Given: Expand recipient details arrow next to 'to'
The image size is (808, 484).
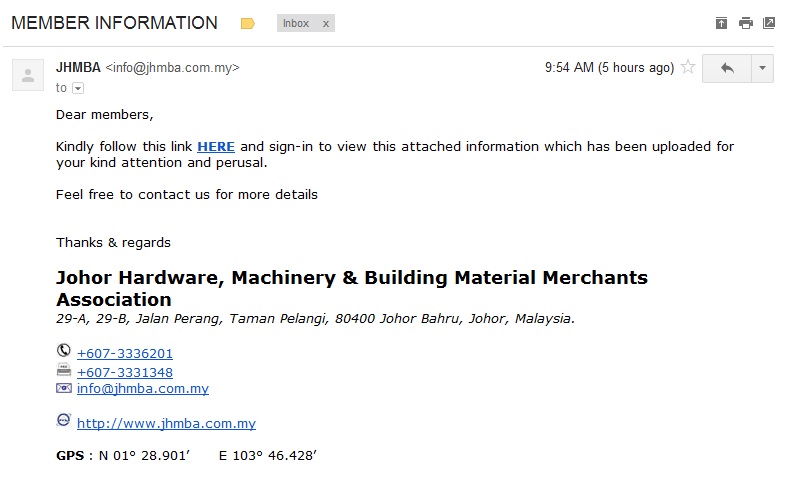Looking at the screenshot, I should [78, 89].
